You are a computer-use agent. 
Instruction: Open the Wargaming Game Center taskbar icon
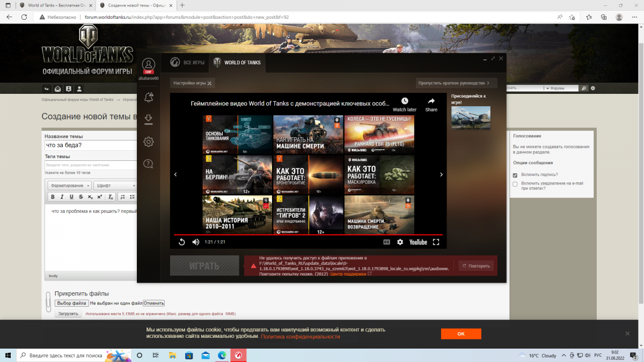[238, 355]
